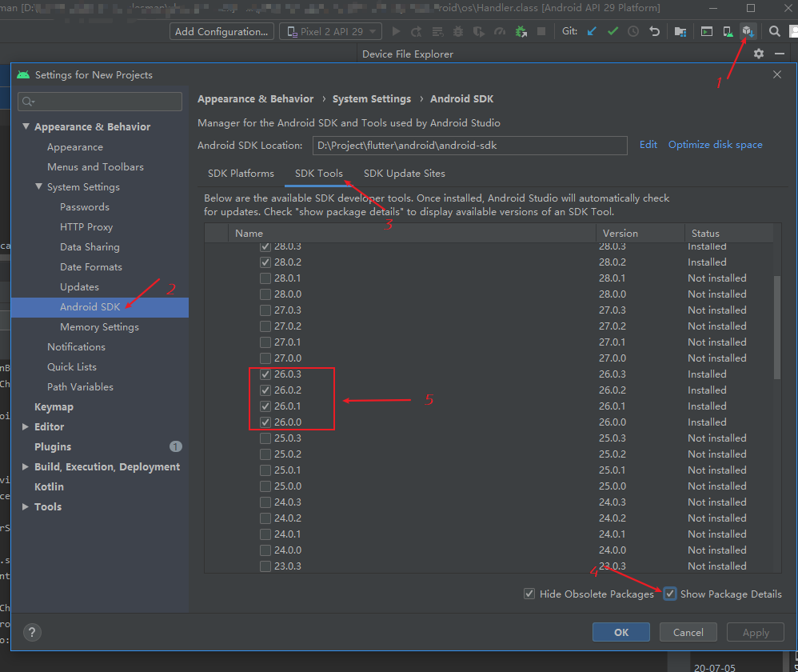Viewport: 798px width, 672px height.
Task: Toggle Hide Obsolete Packages checkbox
Action: [529, 594]
